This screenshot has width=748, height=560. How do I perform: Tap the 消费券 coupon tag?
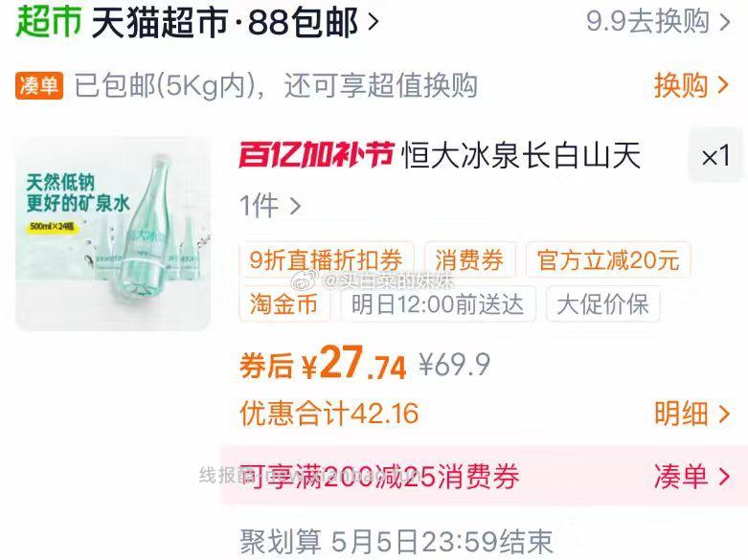[x=469, y=260]
